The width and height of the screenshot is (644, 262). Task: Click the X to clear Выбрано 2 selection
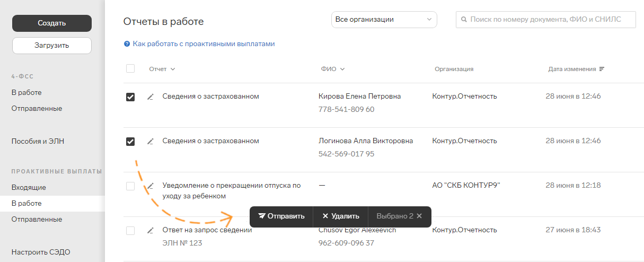coord(419,216)
